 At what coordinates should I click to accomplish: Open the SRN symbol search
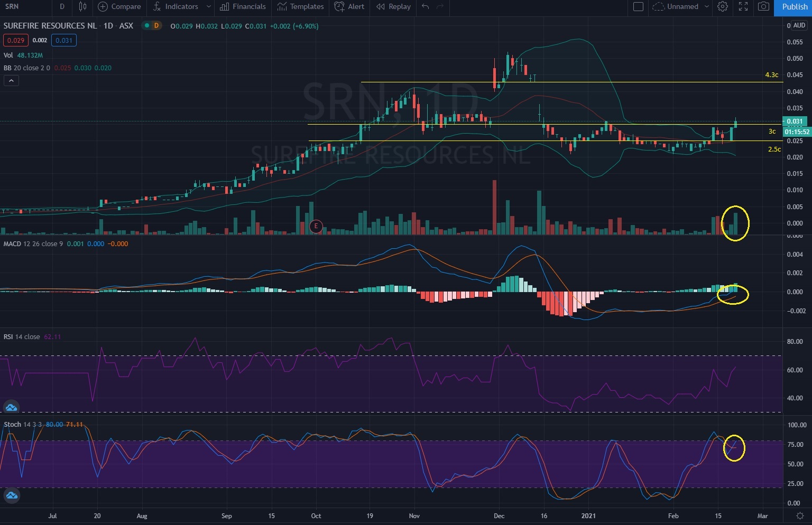[12, 6]
